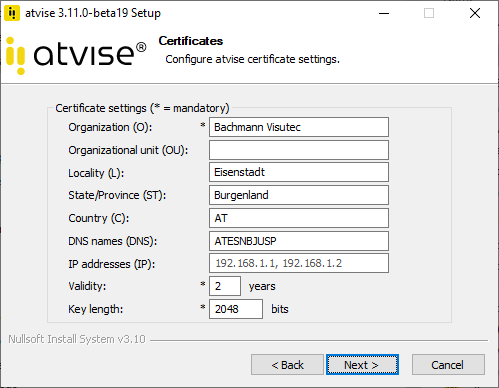Click the 'State/Province (ST):' label

[x=117, y=195]
